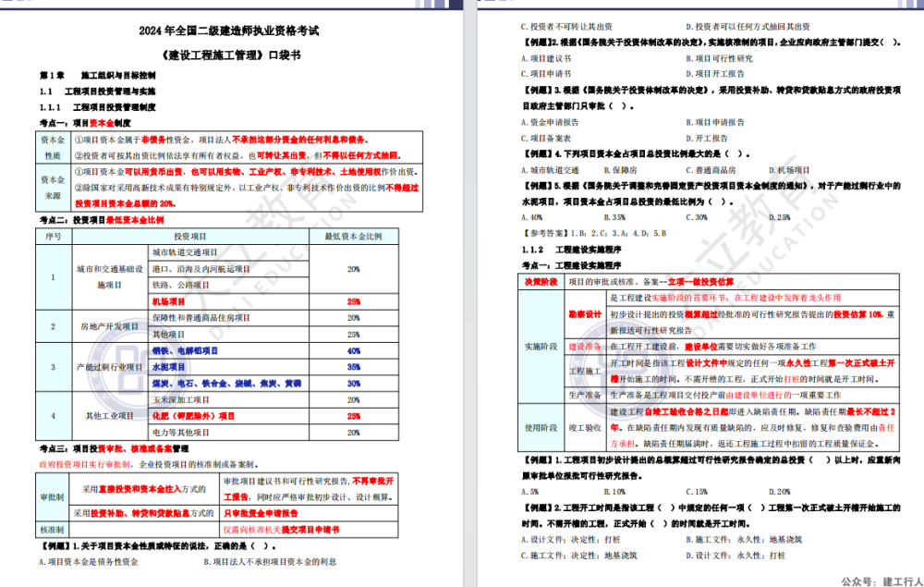Select the heading '第1章 施工组织与目标控制'

pyautogui.click(x=98, y=76)
